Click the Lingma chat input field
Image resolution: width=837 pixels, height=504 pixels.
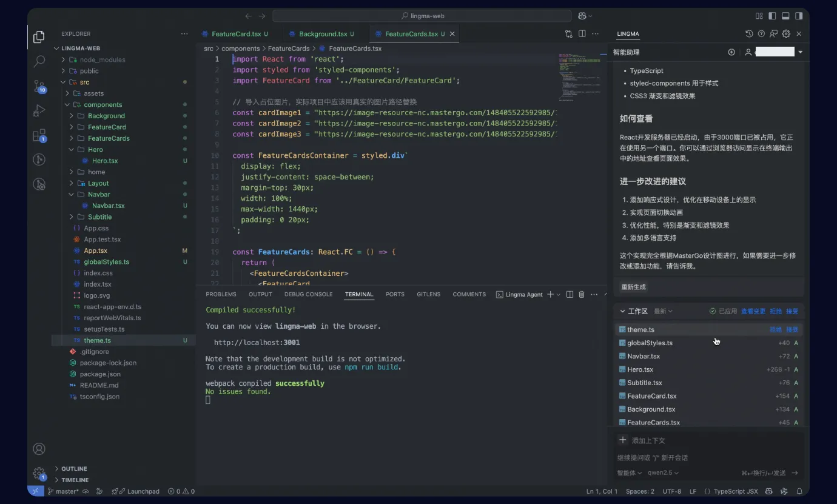(708, 457)
